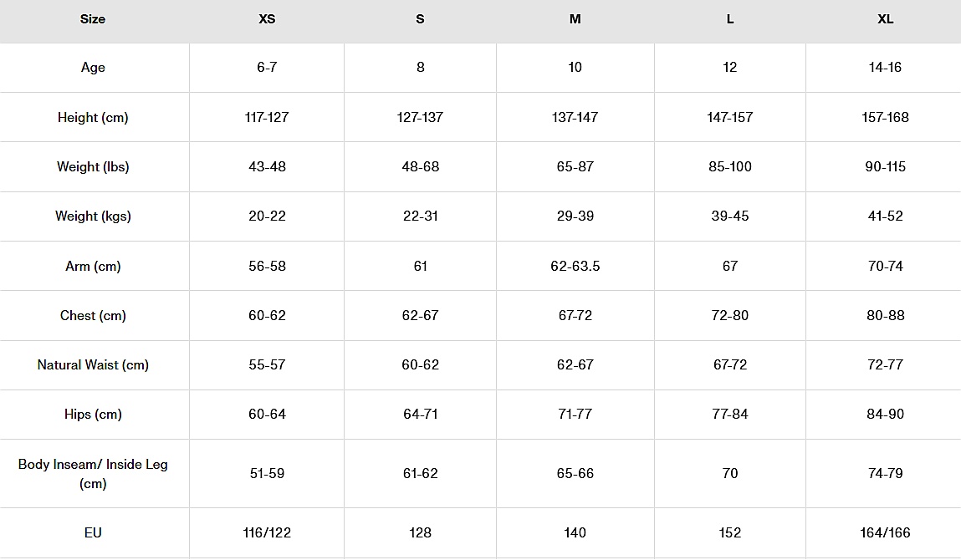Select the Natural Waist (cm) row label
The height and width of the screenshot is (560, 961).
click(x=93, y=365)
